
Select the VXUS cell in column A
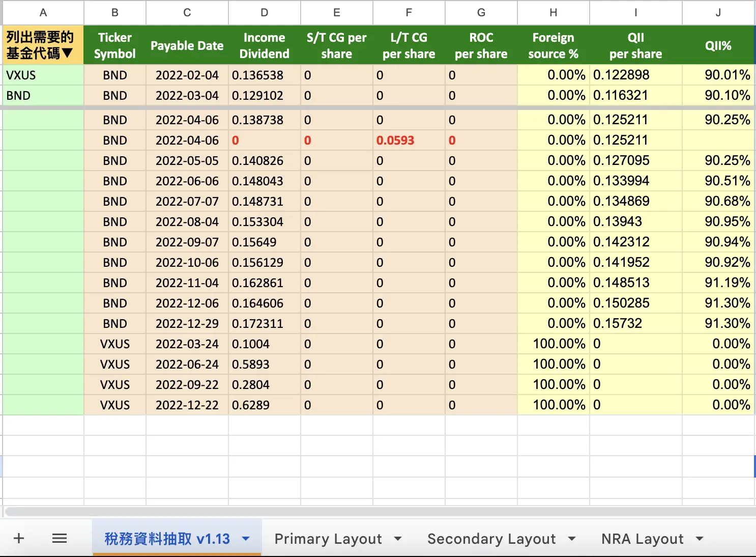pyautogui.click(x=43, y=75)
